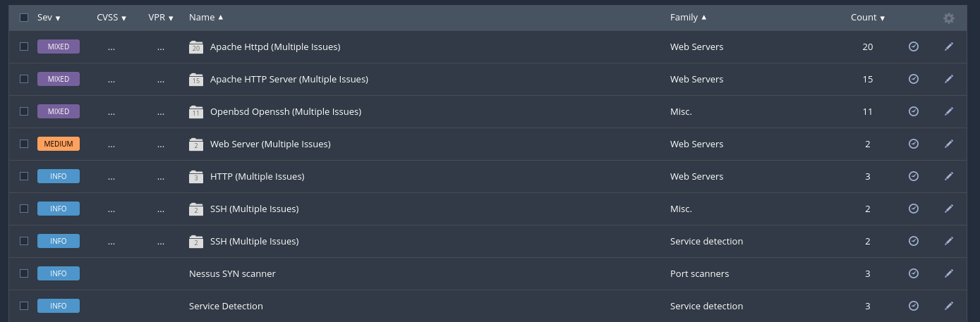Click the pencil icon for Web Server row
This screenshot has width=980, height=322.
pos(949,144)
